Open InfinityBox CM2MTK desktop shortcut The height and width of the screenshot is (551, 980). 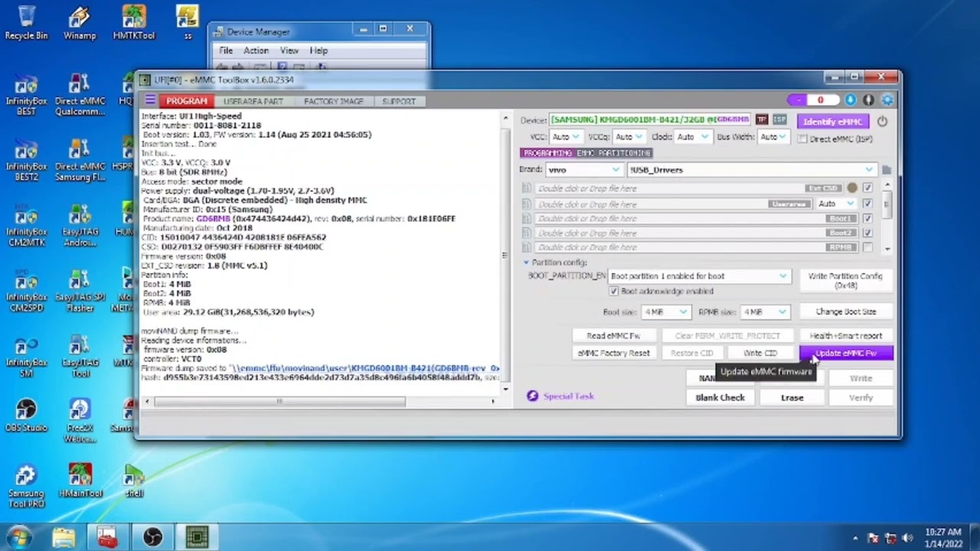(26, 226)
